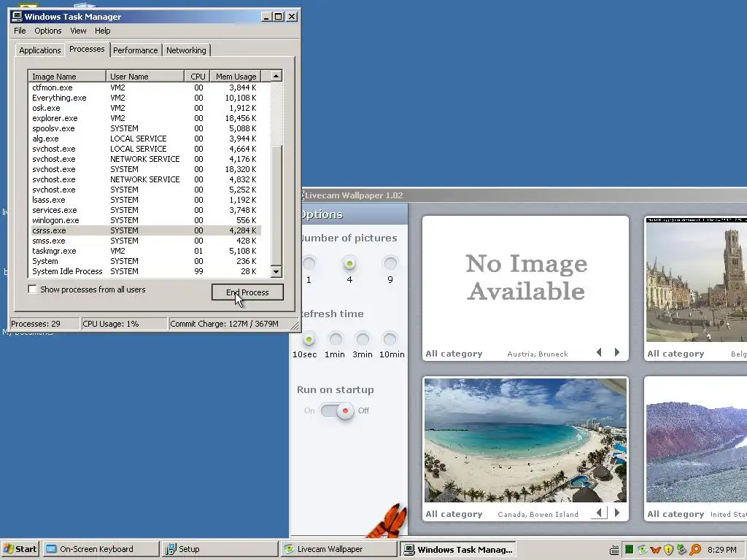The width and height of the screenshot is (747, 560).
Task: Open Task Manager Options menu
Action: point(47,31)
